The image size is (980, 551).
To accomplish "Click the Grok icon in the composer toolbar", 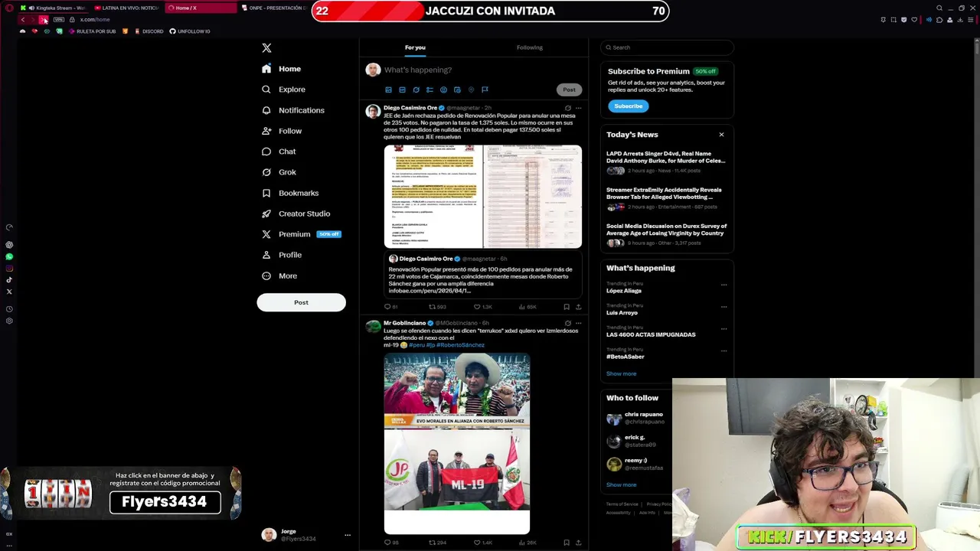I will pos(416,90).
